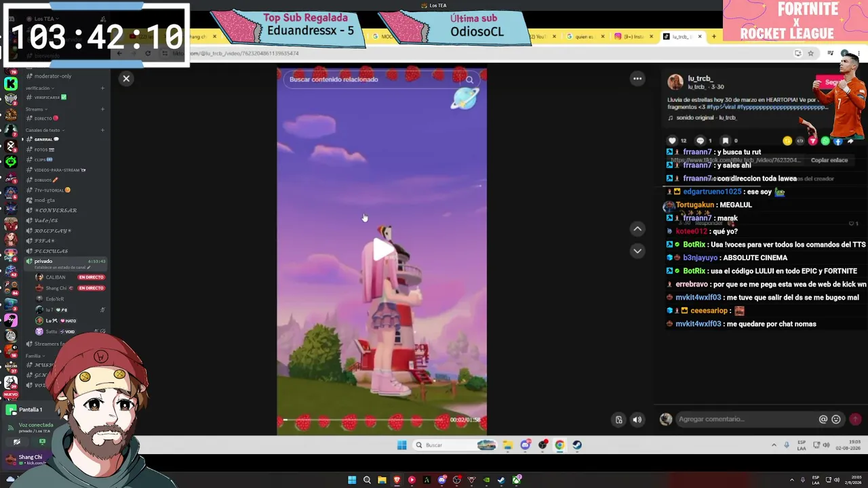The width and height of the screenshot is (868, 488).
Task: Show hidden tray icons in inner taskbar
Action: pyautogui.click(x=774, y=445)
